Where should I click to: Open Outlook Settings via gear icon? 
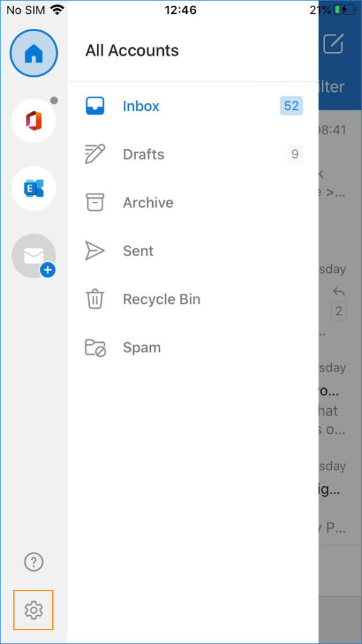pyautogui.click(x=33, y=610)
